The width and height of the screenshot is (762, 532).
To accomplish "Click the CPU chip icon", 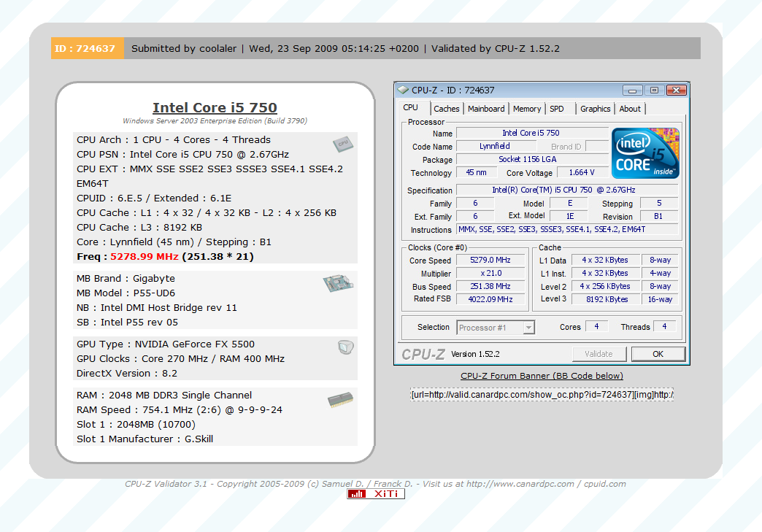I will [x=343, y=143].
